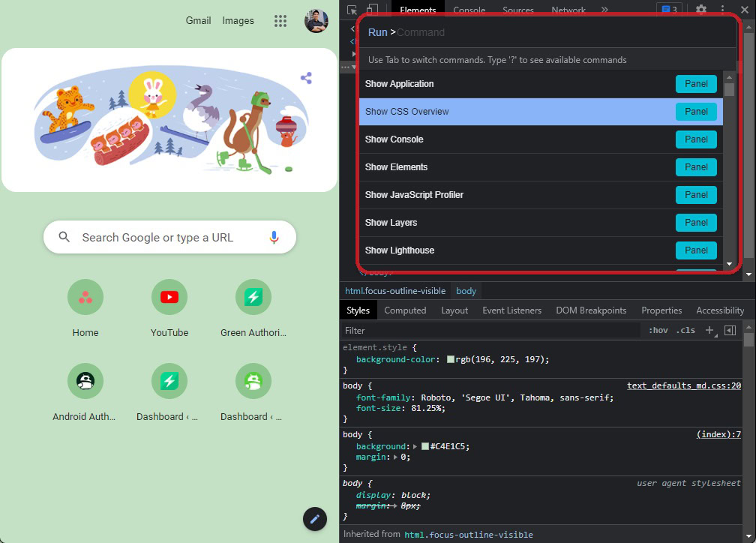
Task: Toggle the computed styles sidebar
Action: point(730,330)
